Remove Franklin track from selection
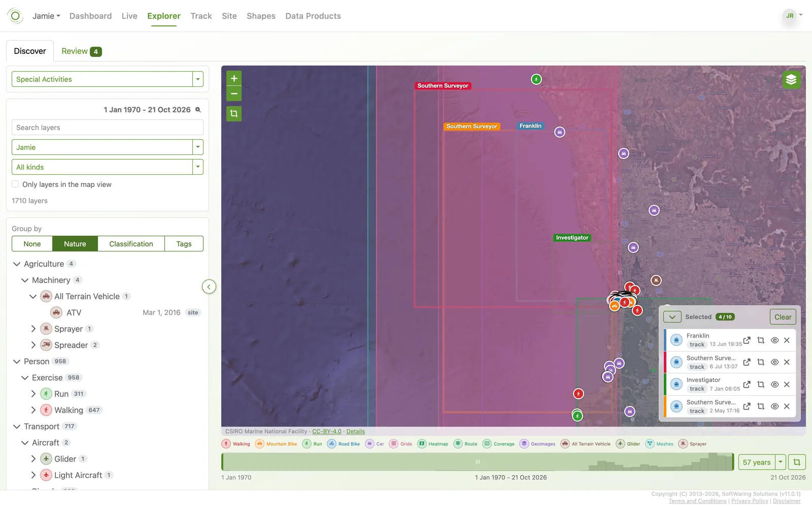 (x=787, y=340)
